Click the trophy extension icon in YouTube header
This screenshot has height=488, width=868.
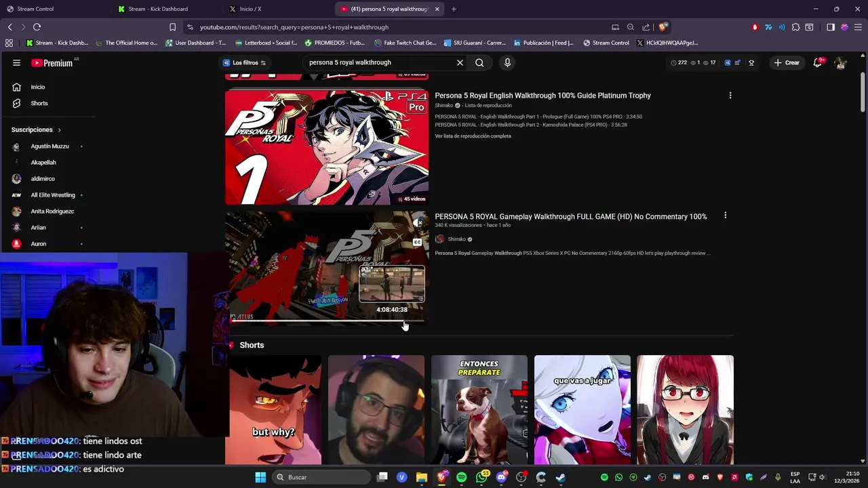751,62
